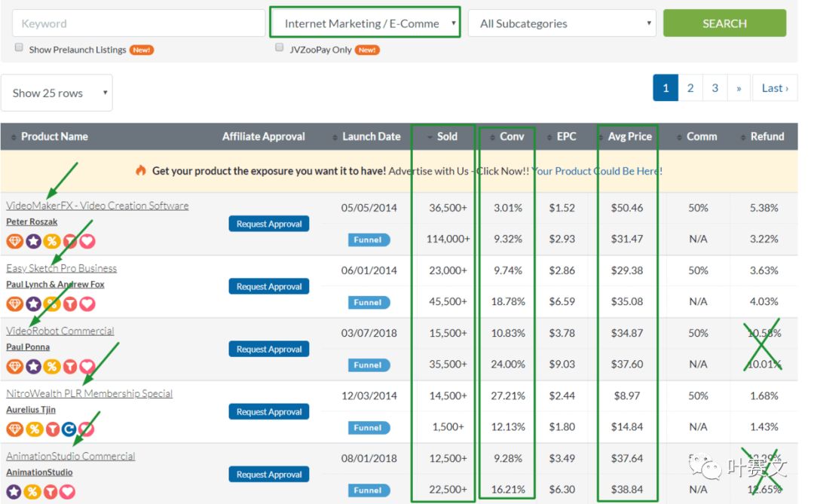Click red funnel icon in NitroWealth row

[52, 429]
